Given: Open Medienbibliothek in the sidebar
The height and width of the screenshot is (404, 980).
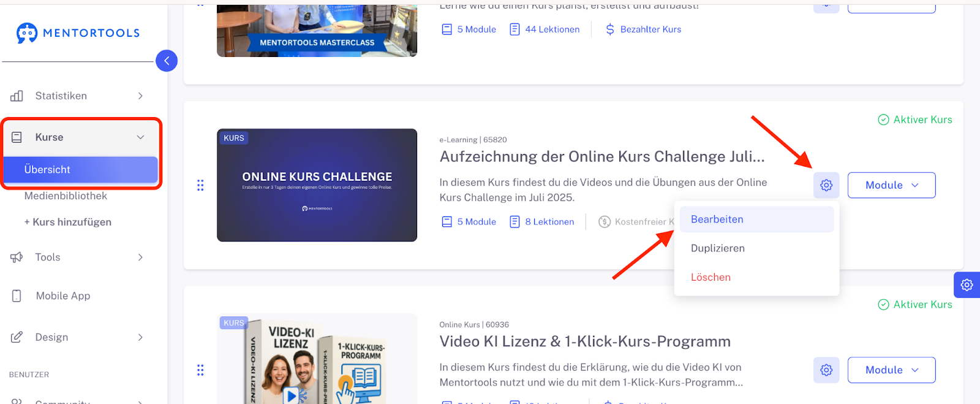Looking at the screenshot, I should click(66, 196).
